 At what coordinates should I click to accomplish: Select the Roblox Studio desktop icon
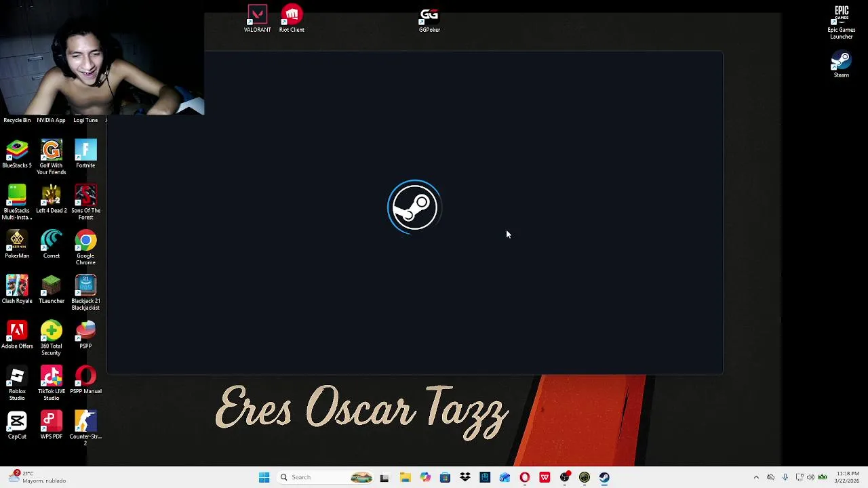17,384
